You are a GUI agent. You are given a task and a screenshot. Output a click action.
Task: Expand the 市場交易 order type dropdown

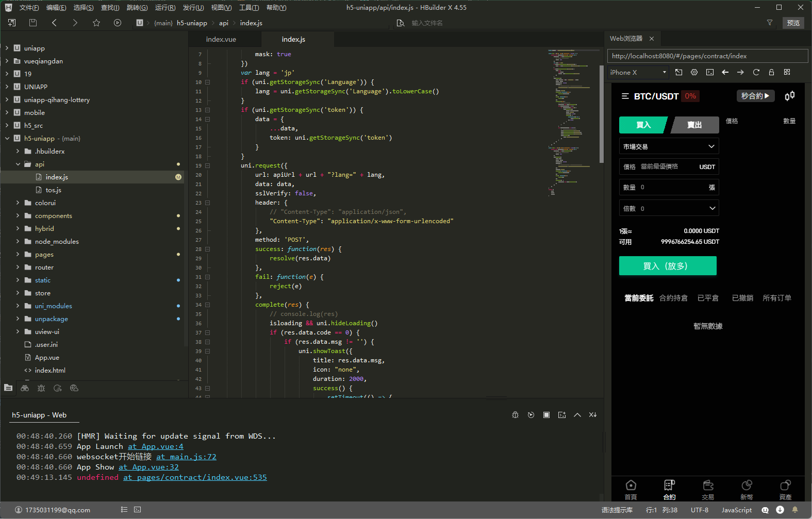(669, 146)
